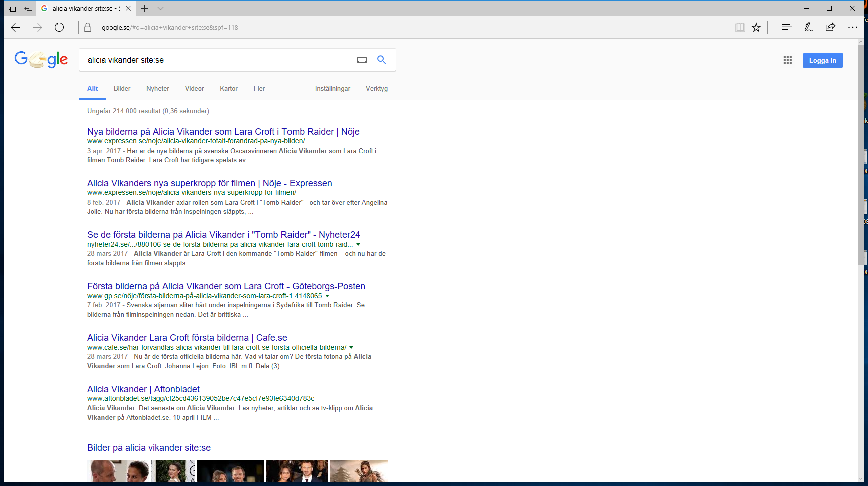Click the first Alicia Vikander image thumbnail
This screenshot has width=868, height=486.
click(118, 471)
